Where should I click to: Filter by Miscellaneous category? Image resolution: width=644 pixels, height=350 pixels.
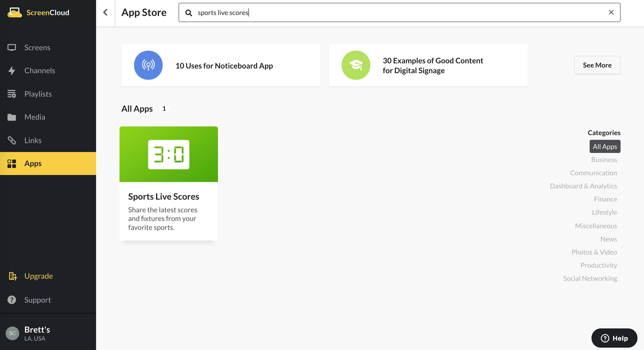click(596, 226)
